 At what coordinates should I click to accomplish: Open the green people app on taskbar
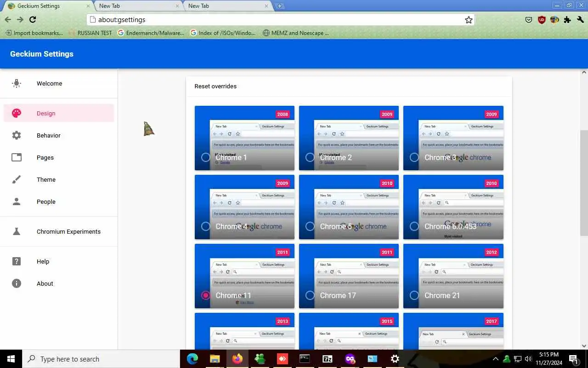pyautogui.click(x=260, y=359)
